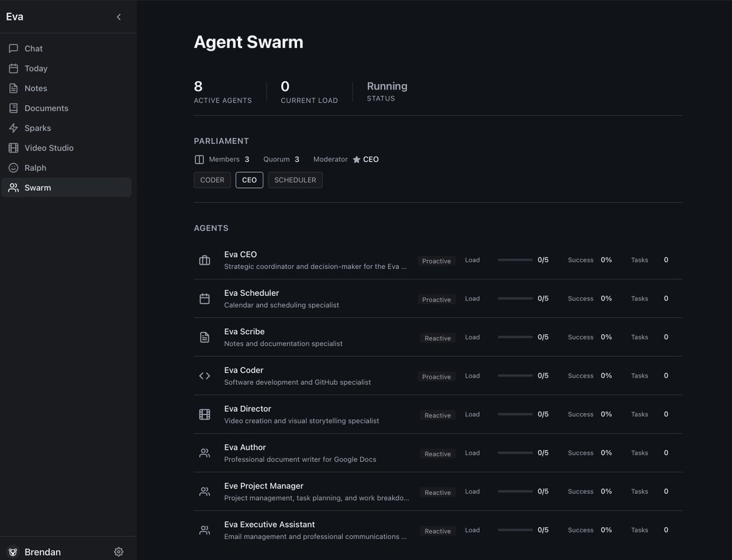Click the Proactive badge on Eva CEO
This screenshot has width=732, height=560.
(437, 261)
